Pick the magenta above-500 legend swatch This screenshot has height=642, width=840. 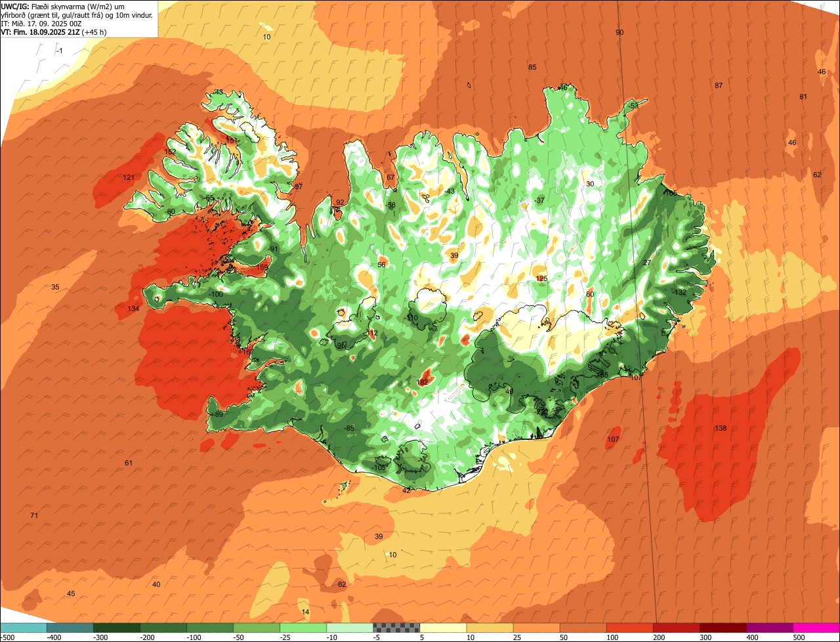click(x=816, y=628)
